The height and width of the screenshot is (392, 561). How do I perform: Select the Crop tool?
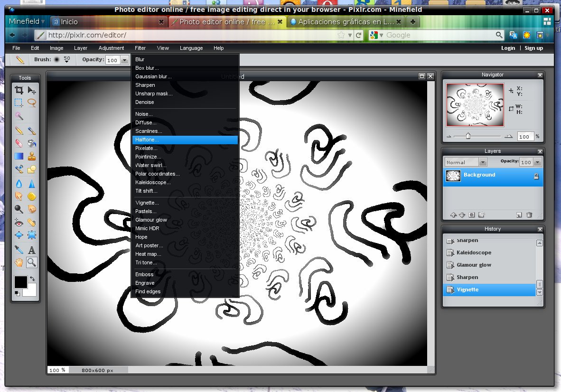tap(19, 90)
